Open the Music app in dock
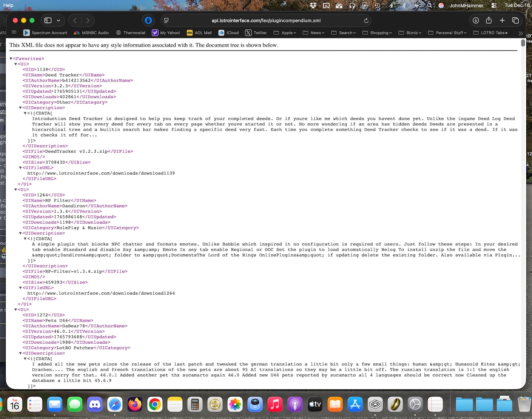This screenshot has width=532, height=419. tap(275, 404)
